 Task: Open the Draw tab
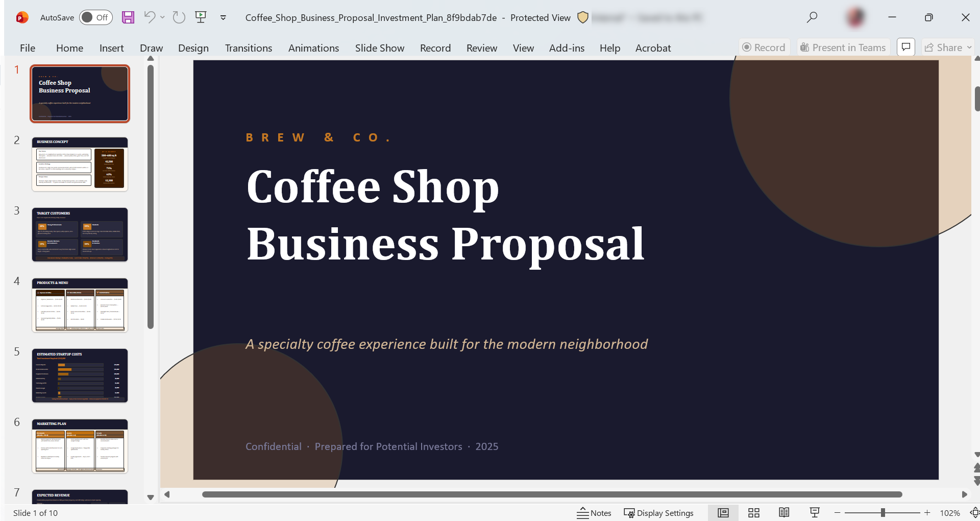point(151,48)
